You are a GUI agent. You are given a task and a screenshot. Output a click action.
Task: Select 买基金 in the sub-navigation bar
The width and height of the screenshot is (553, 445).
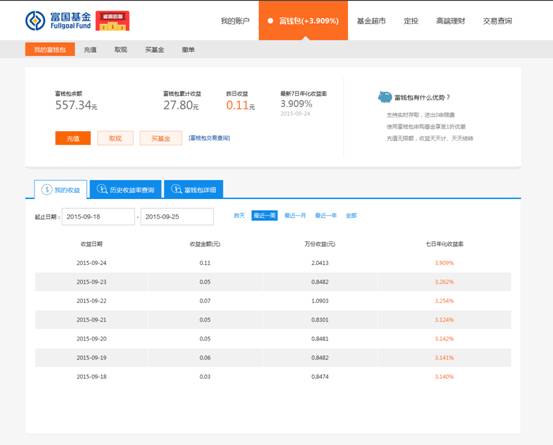[x=154, y=50]
